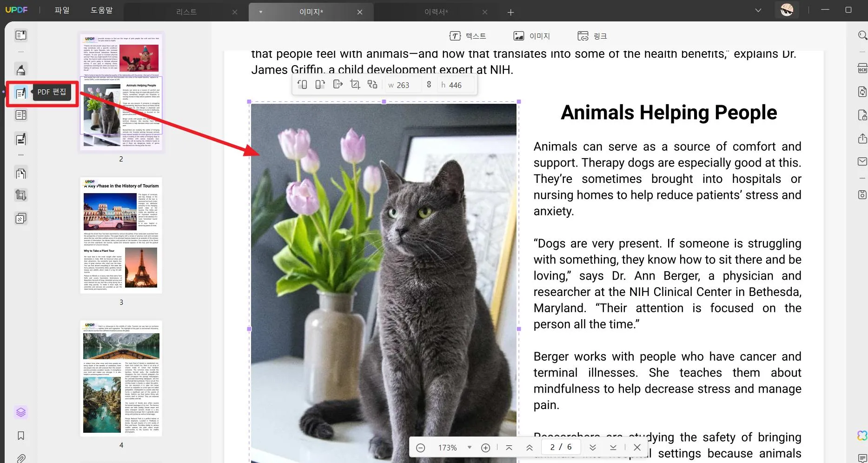Go to the next page arrow
The image size is (868, 463).
(593, 447)
